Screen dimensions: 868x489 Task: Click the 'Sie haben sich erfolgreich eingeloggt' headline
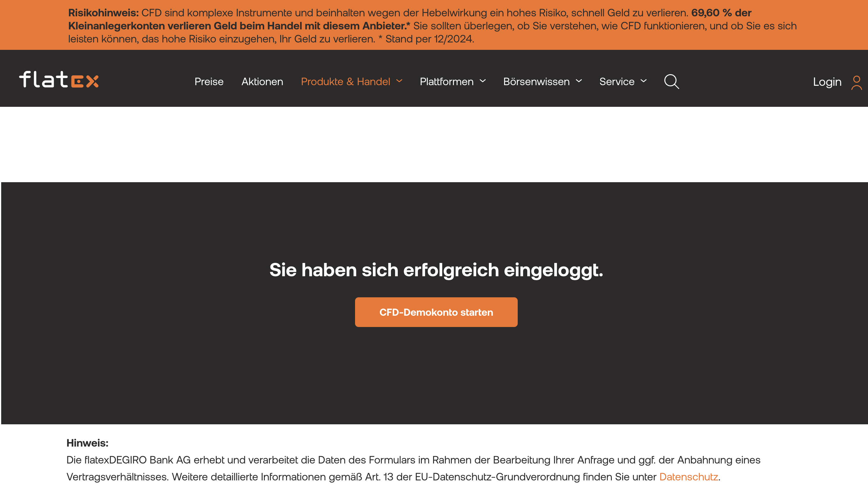pyautogui.click(x=436, y=270)
